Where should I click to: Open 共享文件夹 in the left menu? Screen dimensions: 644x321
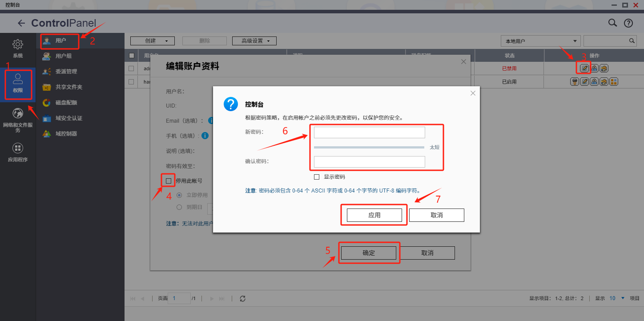68,87
